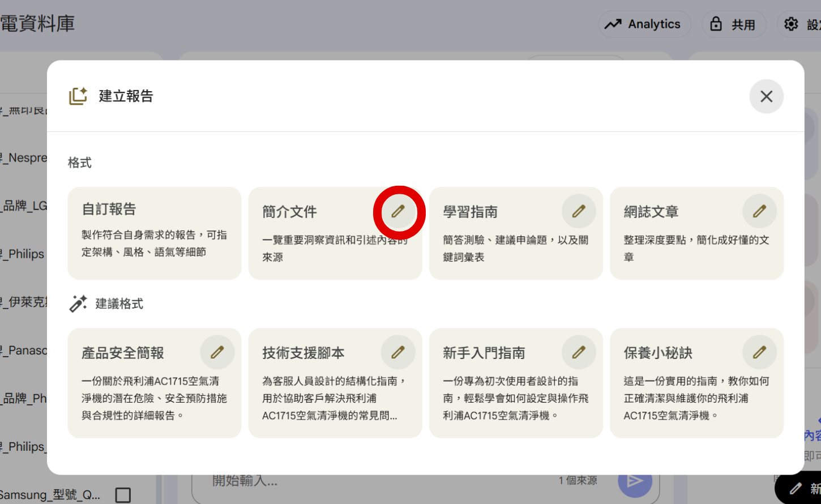This screenshot has width=821, height=504.
Task: Click the 建立報告 header icon
Action: [x=78, y=96]
